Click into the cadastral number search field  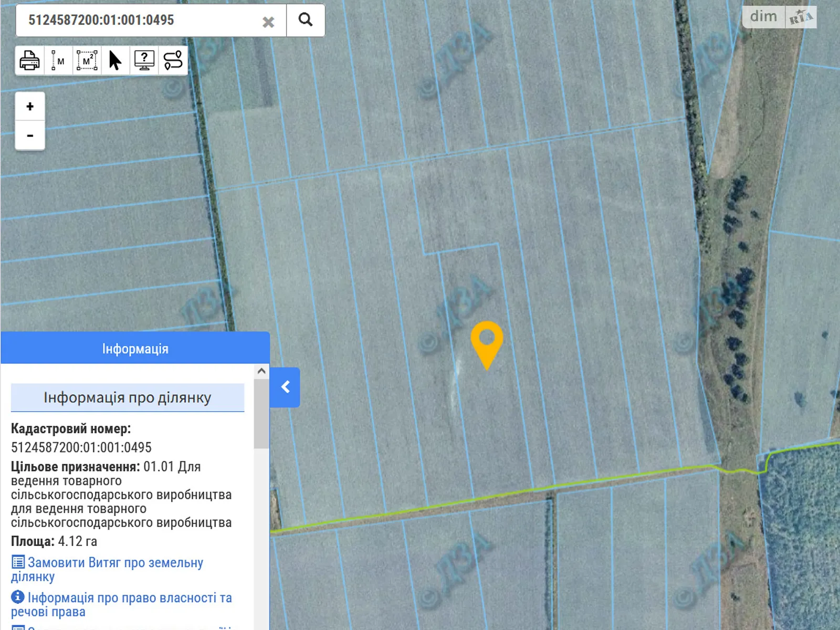136,20
